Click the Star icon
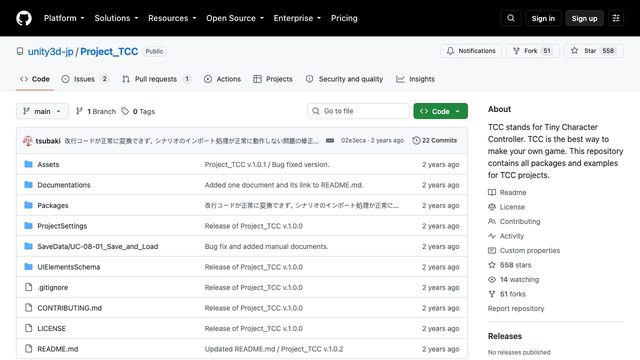This screenshot has width=640, height=360. (x=574, y=51)
